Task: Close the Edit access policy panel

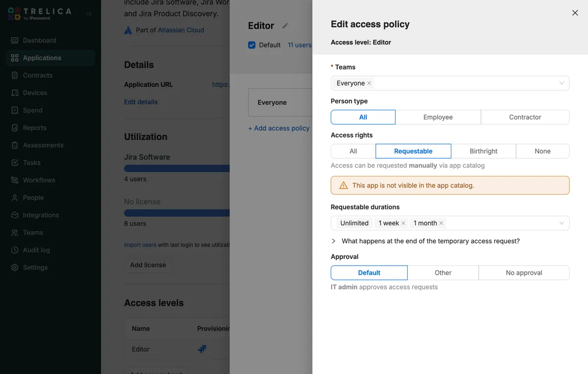Action: (x=575, y=13)
